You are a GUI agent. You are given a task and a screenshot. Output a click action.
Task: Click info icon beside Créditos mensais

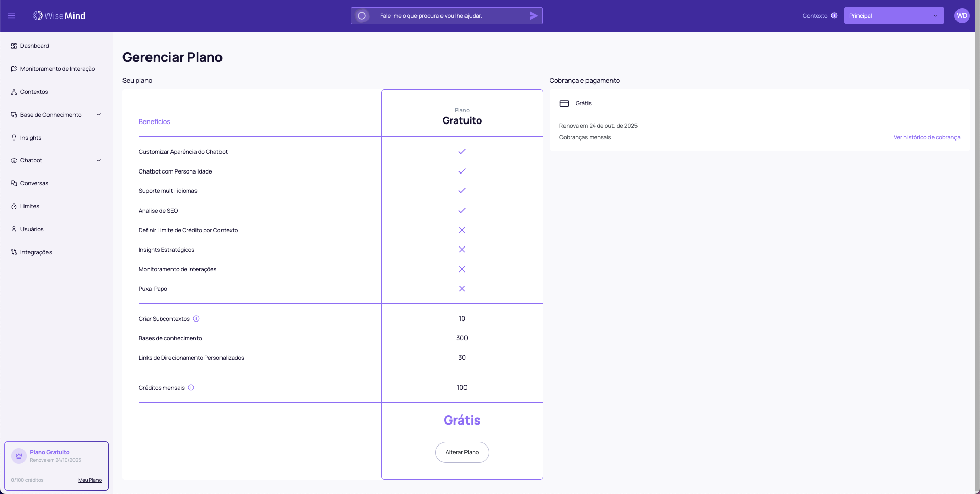coord(191,388)
